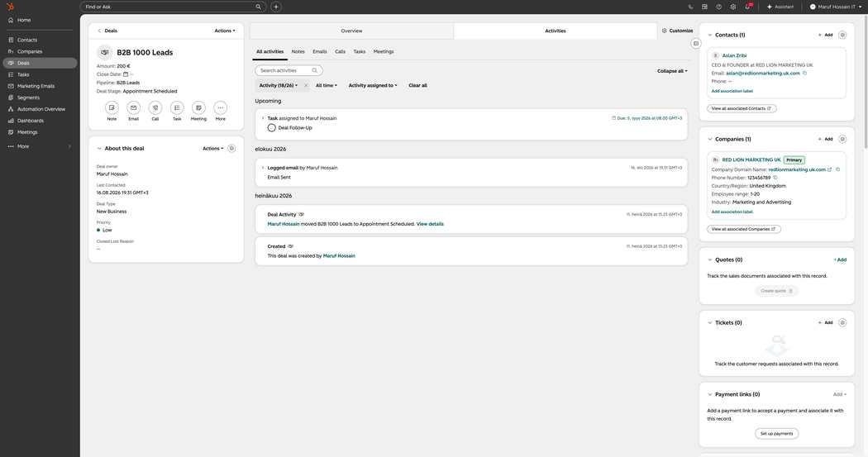Open the deal header Actions dropdown
868x457 pixels.
tap(225, 31)
